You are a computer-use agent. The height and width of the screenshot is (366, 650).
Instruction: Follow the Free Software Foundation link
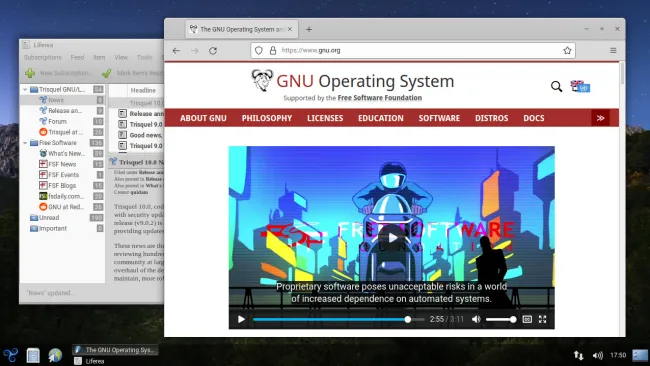tap(380, 98)
